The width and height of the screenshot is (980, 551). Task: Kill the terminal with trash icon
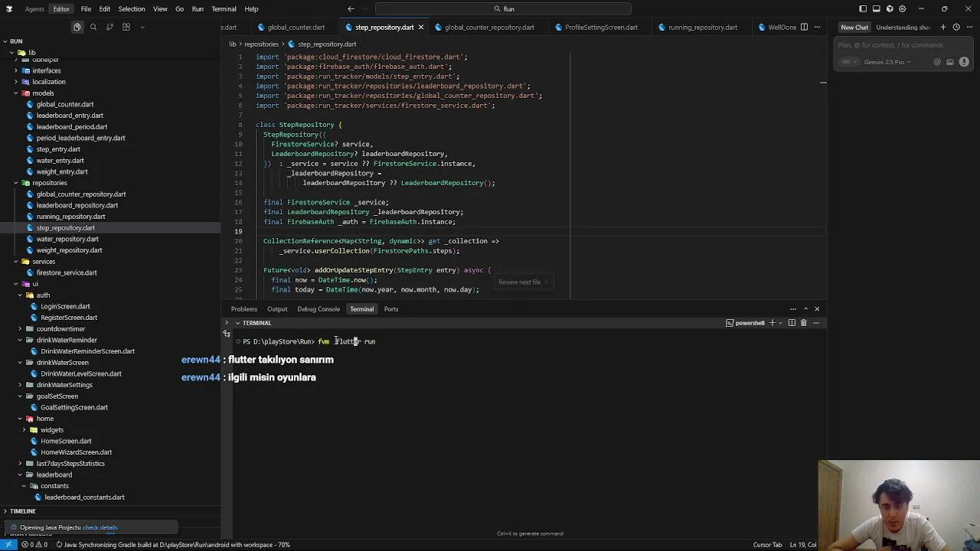pos(803,323)
